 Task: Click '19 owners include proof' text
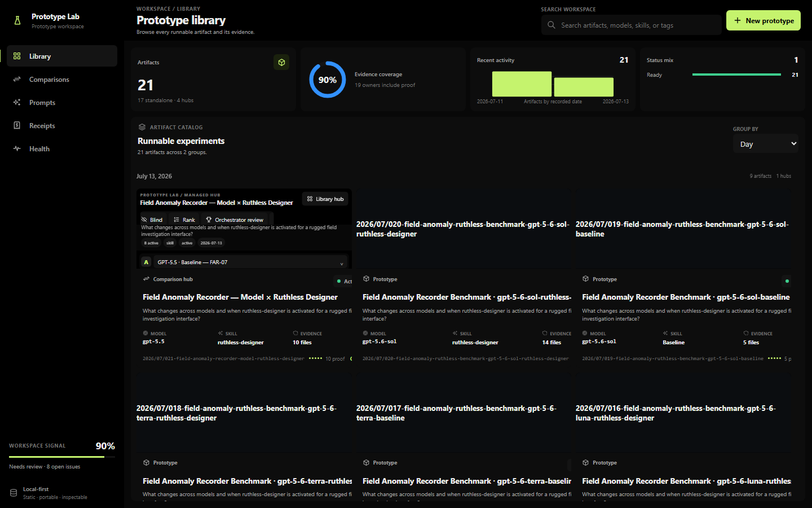pos(385,85)
